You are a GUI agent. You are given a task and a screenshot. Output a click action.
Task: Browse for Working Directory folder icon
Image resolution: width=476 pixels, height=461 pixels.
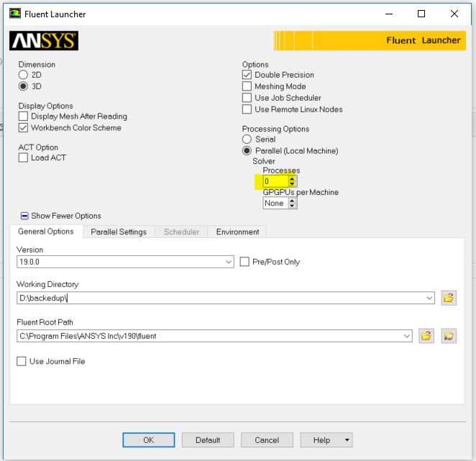click(449, 298)
